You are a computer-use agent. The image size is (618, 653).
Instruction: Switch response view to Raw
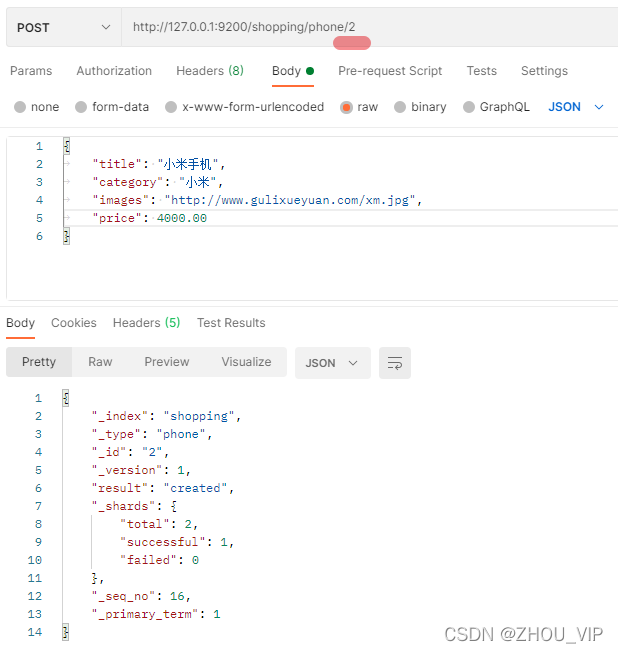coord(100,362)
